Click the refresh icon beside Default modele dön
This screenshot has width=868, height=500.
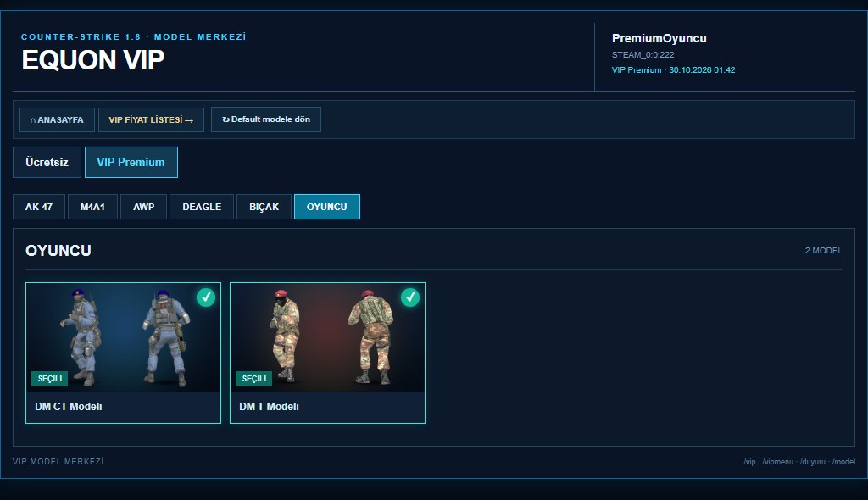(x=225, y=119)
